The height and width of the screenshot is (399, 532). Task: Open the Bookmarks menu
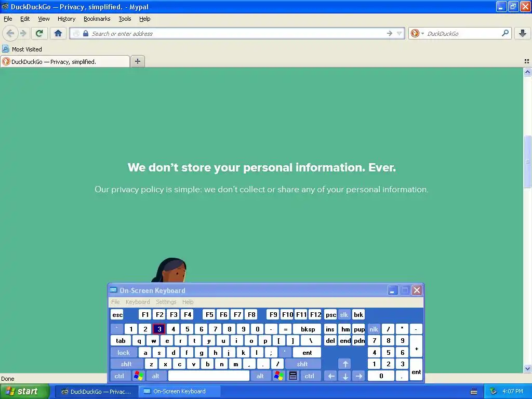pos(97,19)
